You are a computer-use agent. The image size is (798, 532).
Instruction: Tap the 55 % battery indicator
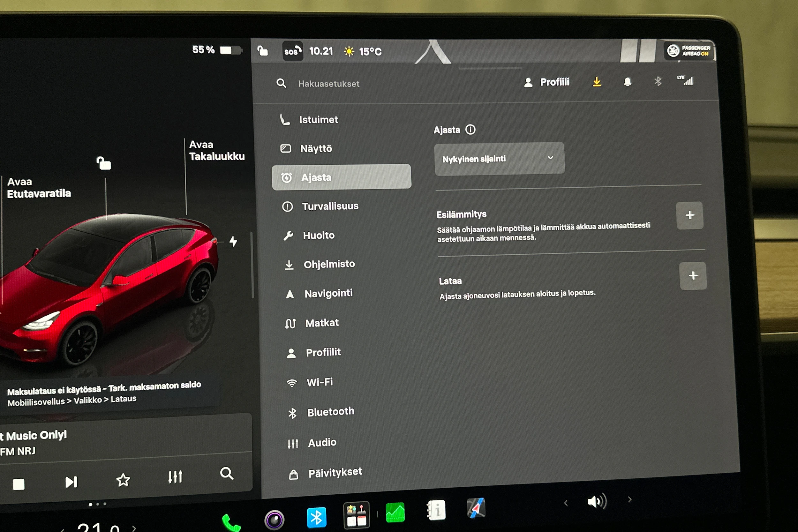coord(217,50)
